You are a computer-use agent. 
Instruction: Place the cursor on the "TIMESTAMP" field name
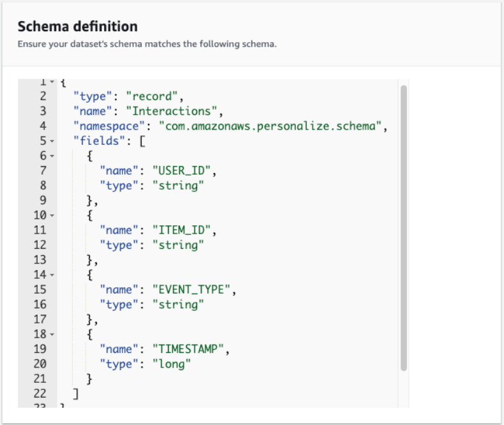[x=189, y=349]
